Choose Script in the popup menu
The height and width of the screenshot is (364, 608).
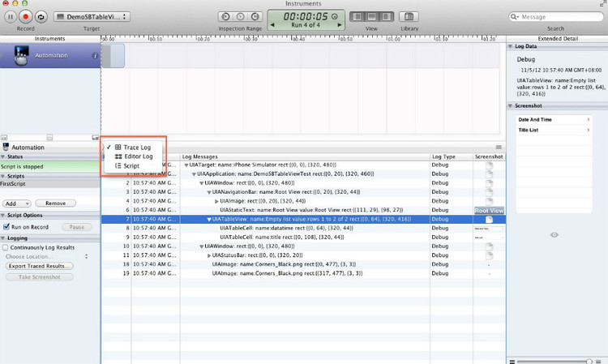pyautogui.click(x=131, y=165)
